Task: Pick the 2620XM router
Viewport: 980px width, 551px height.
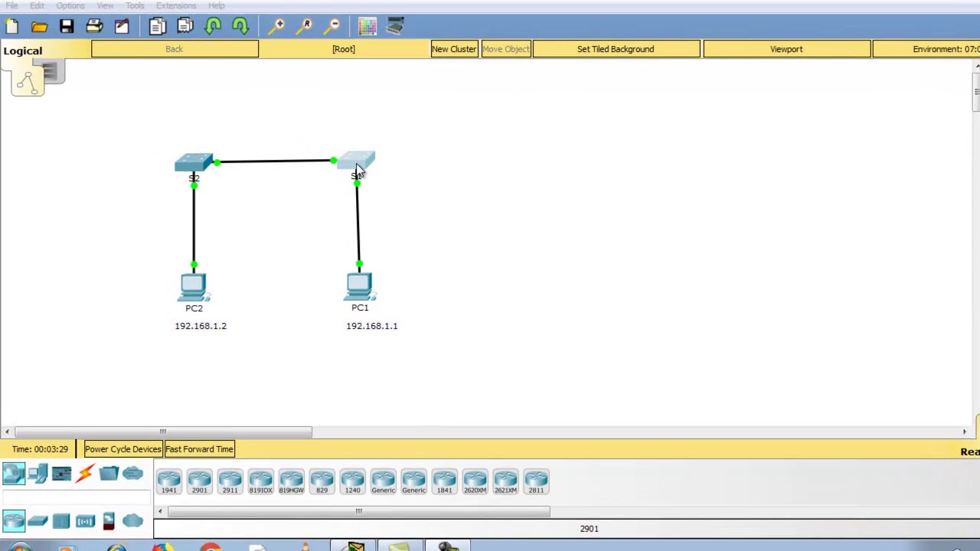Action: click(475, 481)
